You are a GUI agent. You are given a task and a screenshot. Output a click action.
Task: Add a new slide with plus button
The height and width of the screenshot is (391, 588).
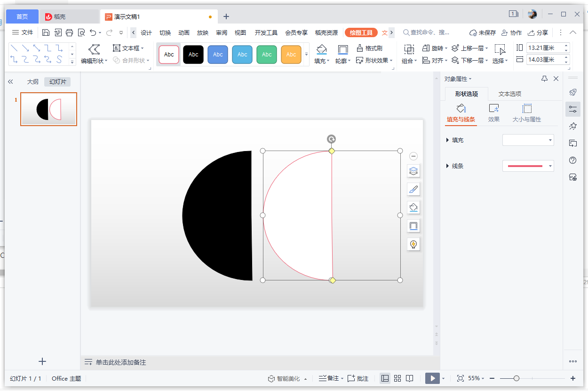point(42,361)
